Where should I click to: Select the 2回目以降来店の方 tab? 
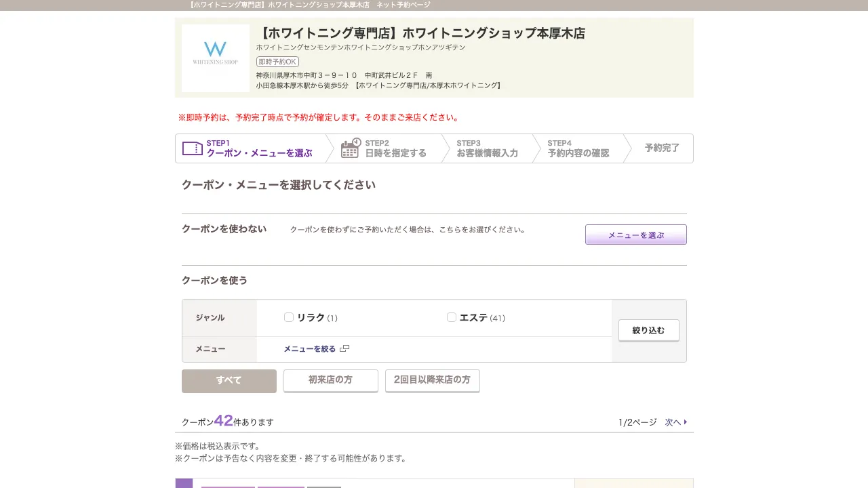(x=433, y=381)
